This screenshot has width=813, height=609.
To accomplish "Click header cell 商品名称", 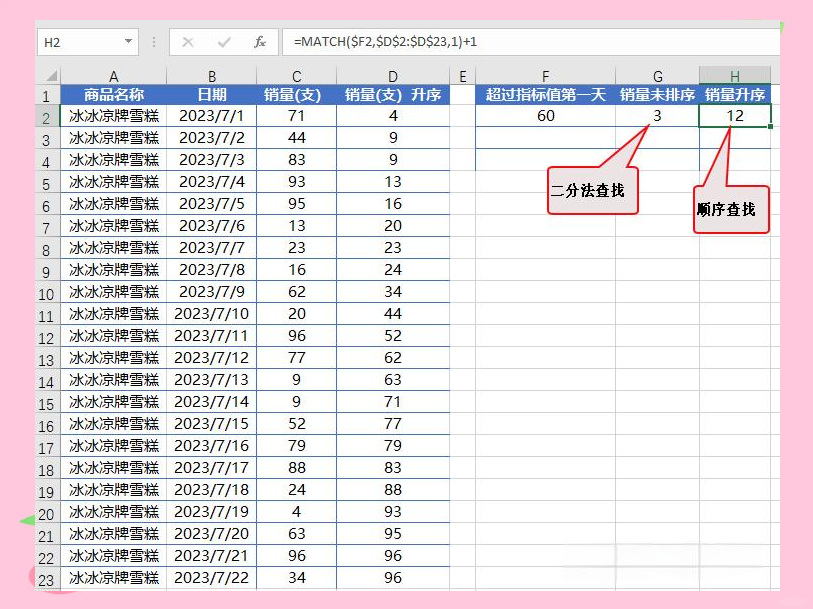I will [114, 95].
